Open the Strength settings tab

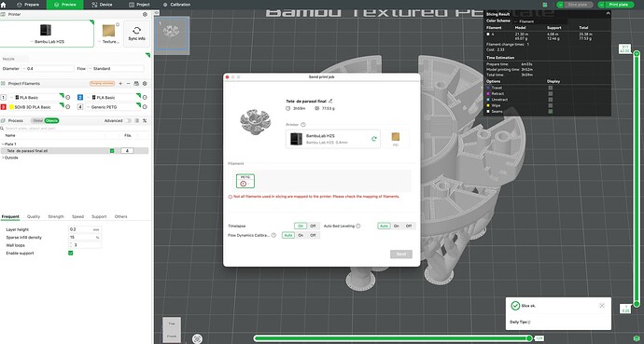pos(56,216)
